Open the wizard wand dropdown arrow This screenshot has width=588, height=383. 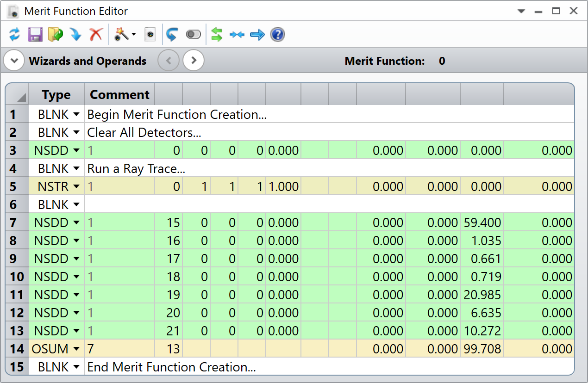click(x=134, y=35)
